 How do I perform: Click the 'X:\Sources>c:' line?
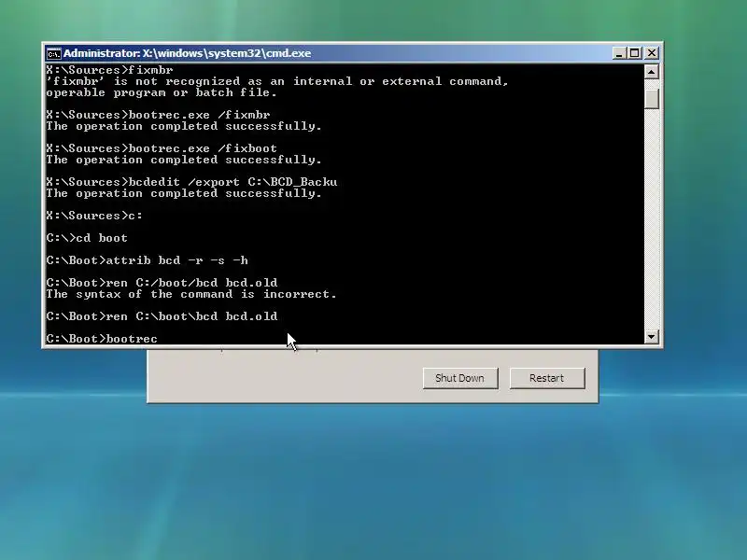[94, 216]
